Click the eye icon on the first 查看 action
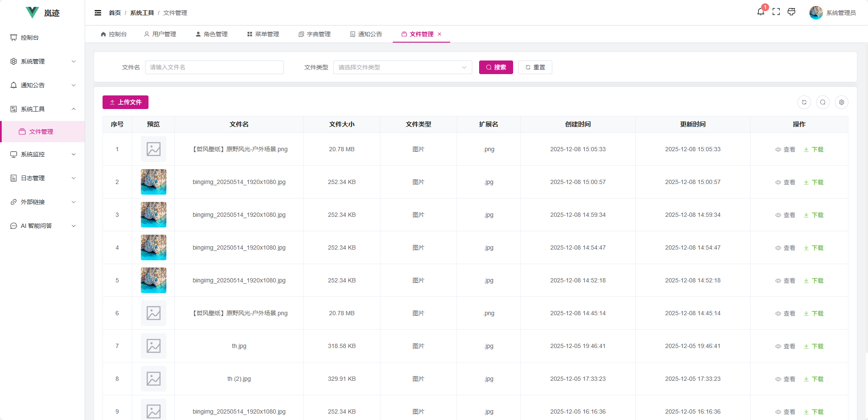Image resolution: width=868 pixels, height=420 pixels. pos(778,150)
